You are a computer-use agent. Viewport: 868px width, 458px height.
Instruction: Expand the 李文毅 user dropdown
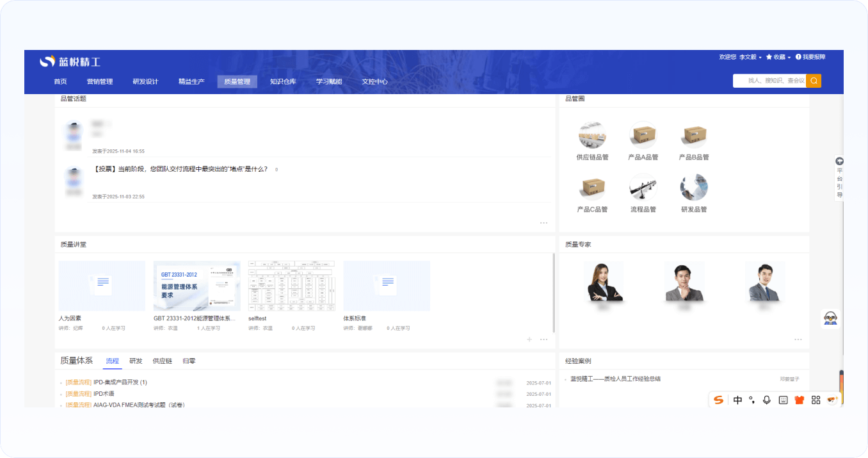click(x=750, y=57)
